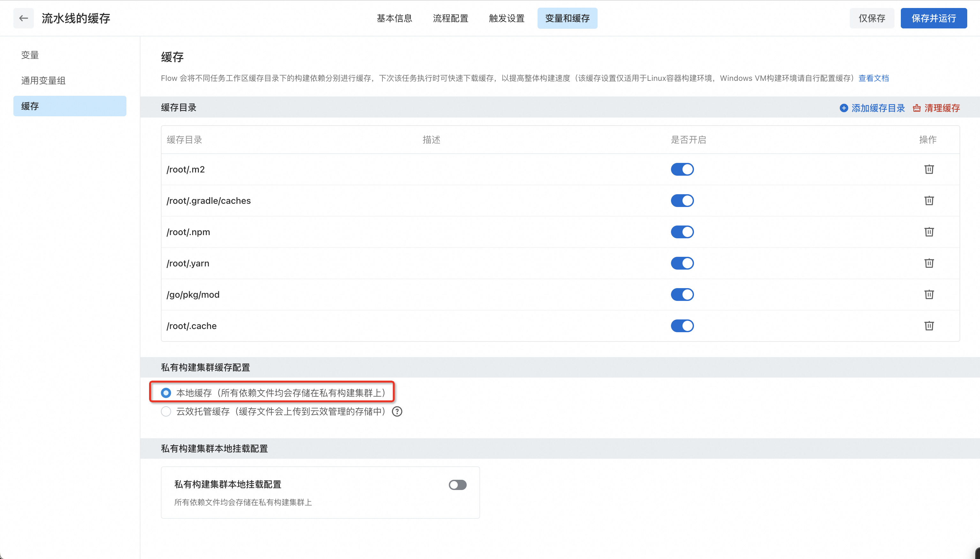Toggle the /root/.gradle/caches switch
The width and height of the screenshot is (980, 559).
pos(682,200)
